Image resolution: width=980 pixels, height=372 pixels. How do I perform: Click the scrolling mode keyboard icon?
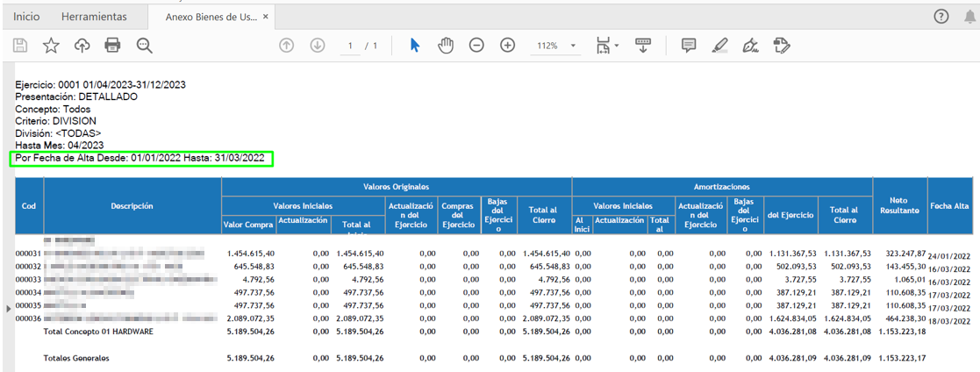tap(643, 46)
